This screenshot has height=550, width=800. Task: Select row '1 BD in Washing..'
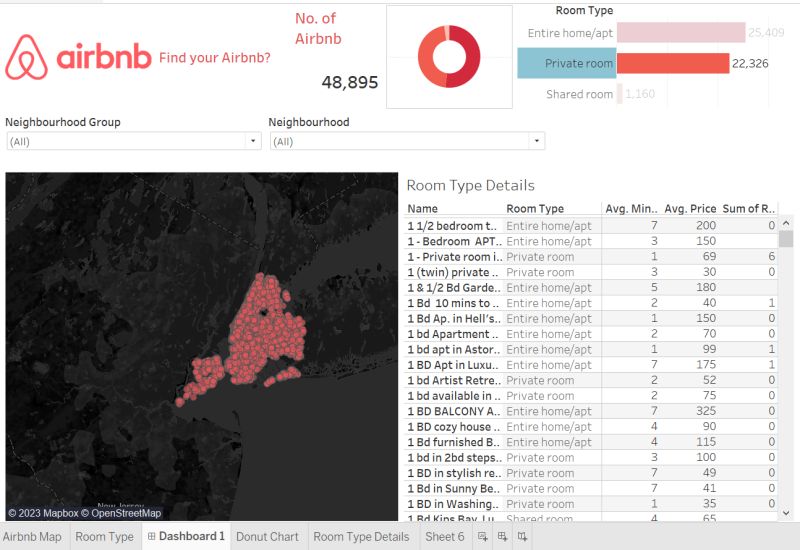[x=592, y=504]
